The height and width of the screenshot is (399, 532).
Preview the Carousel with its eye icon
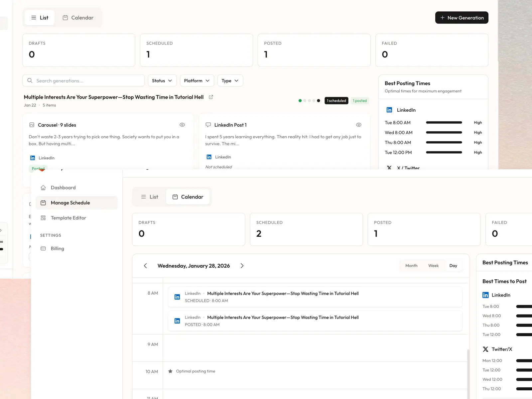(182, 125)
